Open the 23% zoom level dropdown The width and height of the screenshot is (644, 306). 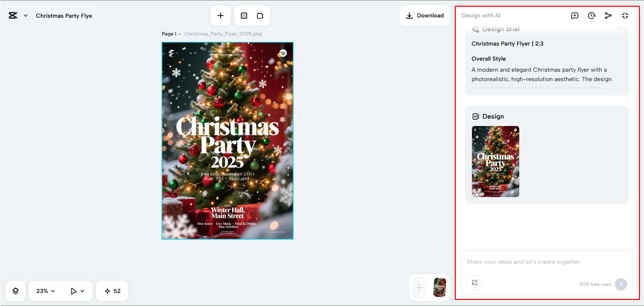45,291
